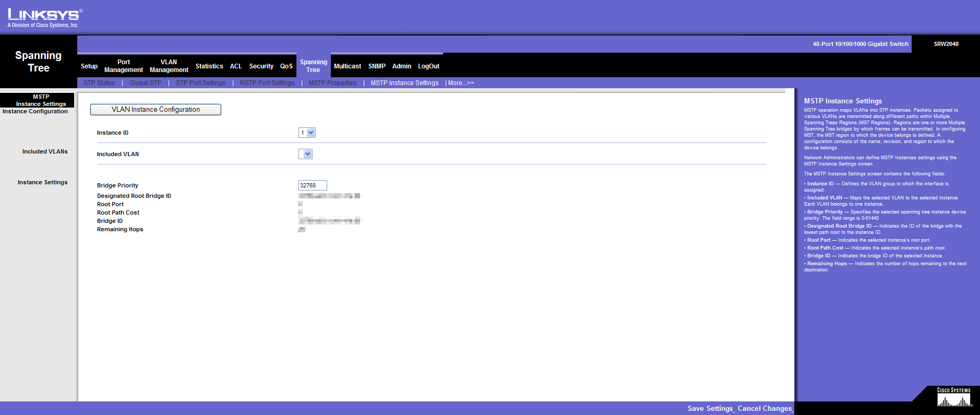Open the SNMP tab
This screenshot has height=415, width=980.
[377, 66]
